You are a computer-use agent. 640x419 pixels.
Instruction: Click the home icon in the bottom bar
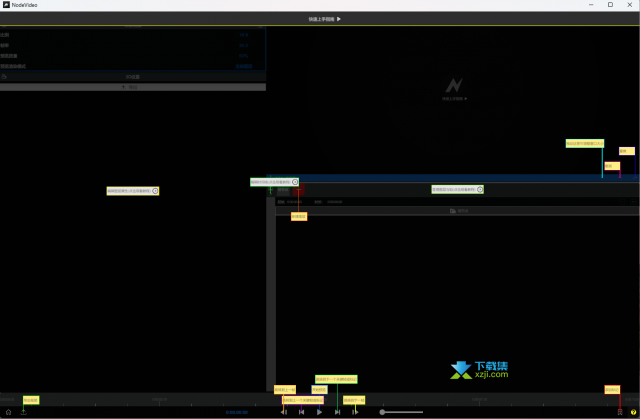coord(8,412)
